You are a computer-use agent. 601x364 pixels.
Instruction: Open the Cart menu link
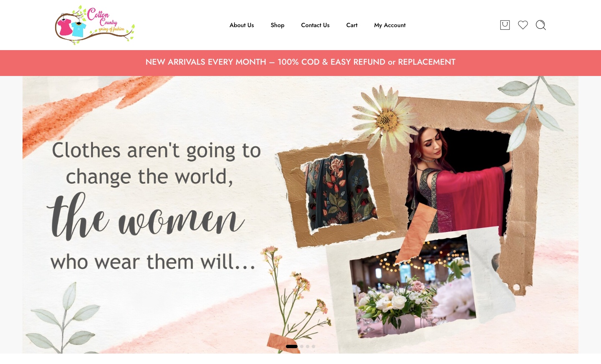[x=352, y=25]
